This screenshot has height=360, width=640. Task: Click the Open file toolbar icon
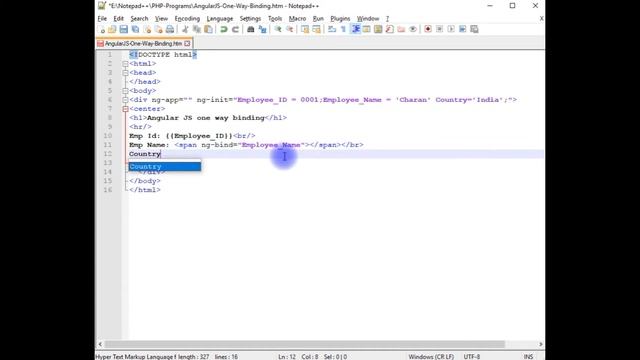pyautogui.click(x=112, y=29)
